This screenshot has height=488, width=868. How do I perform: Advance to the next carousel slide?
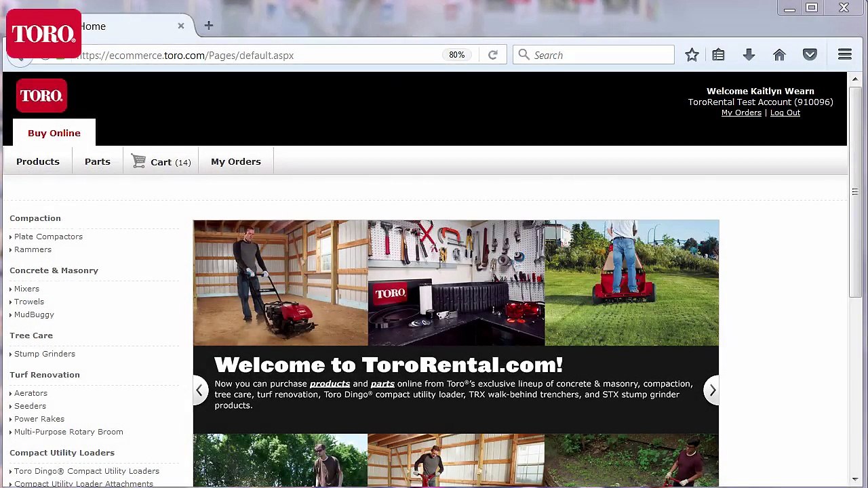click(x=712, y=390)
